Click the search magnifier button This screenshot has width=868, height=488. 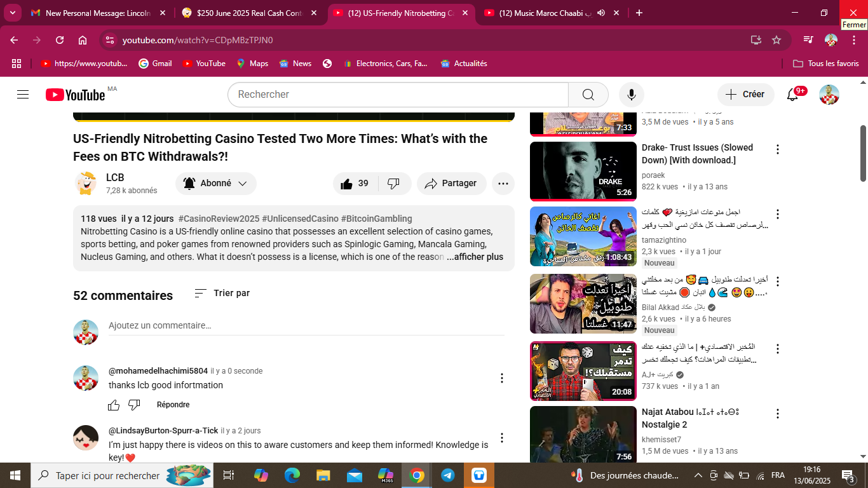588,95
